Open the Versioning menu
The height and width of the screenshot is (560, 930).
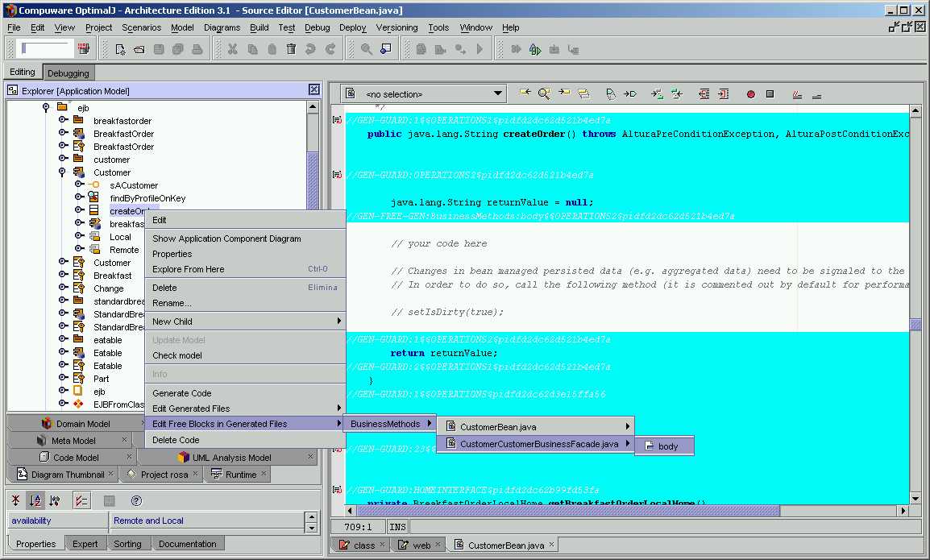point(396,27)
